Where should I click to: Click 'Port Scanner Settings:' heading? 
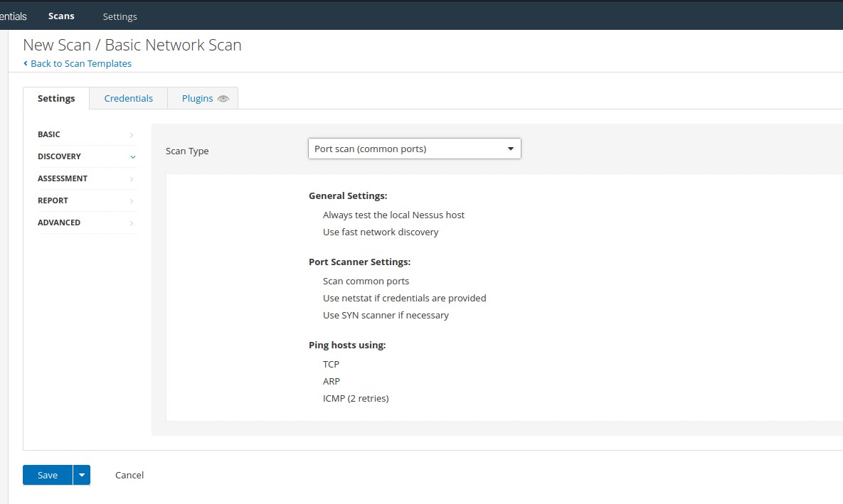360,262
